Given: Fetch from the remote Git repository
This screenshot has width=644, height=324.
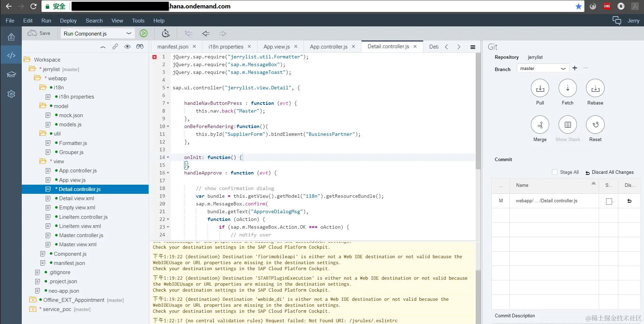Looking at the screenshot, I should (x=568, y=88).
